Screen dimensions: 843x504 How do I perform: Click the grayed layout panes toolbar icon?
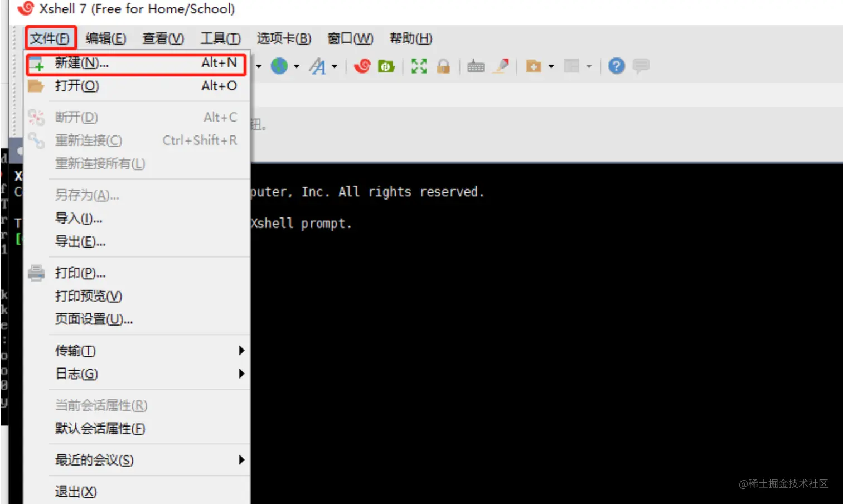click(571, 66)
